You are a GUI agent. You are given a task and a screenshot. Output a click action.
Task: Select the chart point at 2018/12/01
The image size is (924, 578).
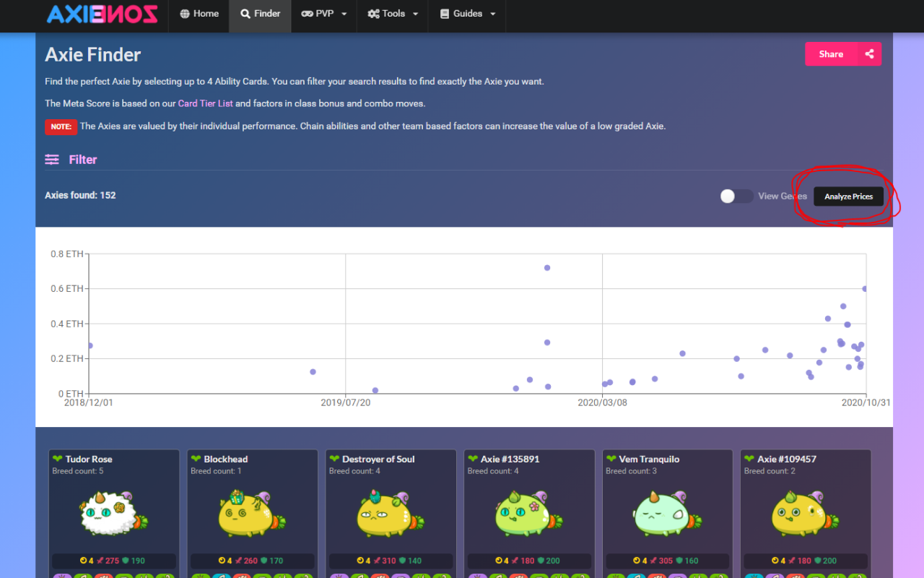90,345
